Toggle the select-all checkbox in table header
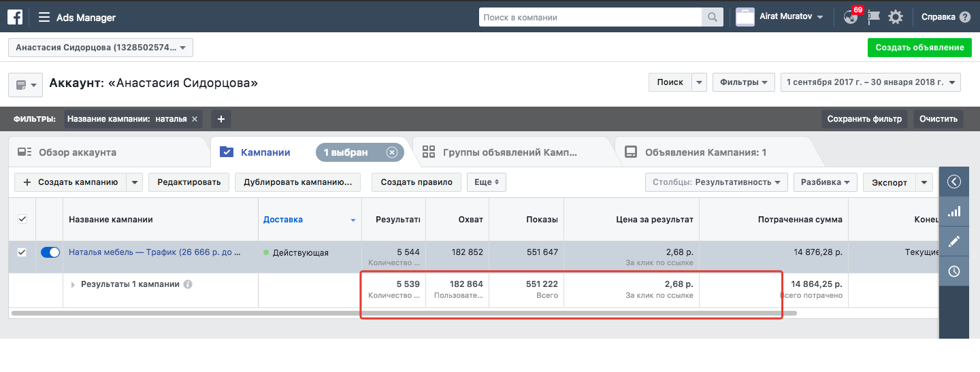Screen dimensions: 980x372 pyautogui.click(x=22, y=219)
